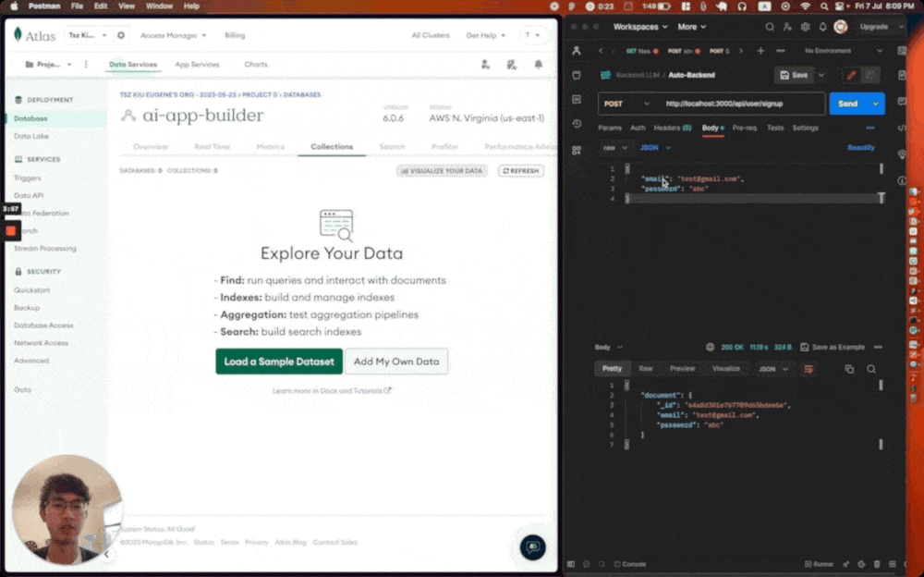Select the Visualize response tab
The width and height of the screenshot is (924, 577).
(726, 368)
